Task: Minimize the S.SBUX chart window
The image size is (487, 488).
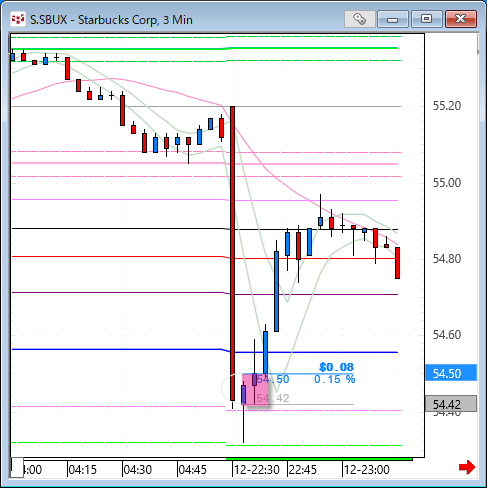Action: (x=393, y=19)
